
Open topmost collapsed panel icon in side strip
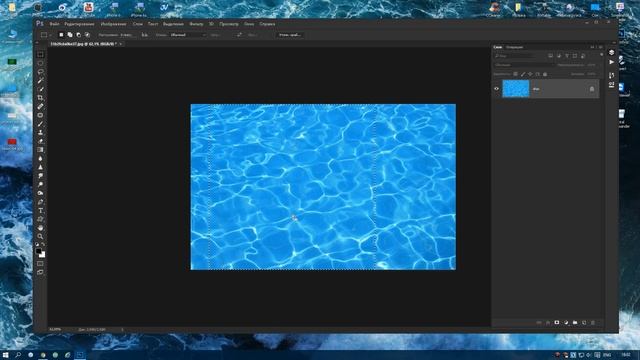(x=611, y=52)
